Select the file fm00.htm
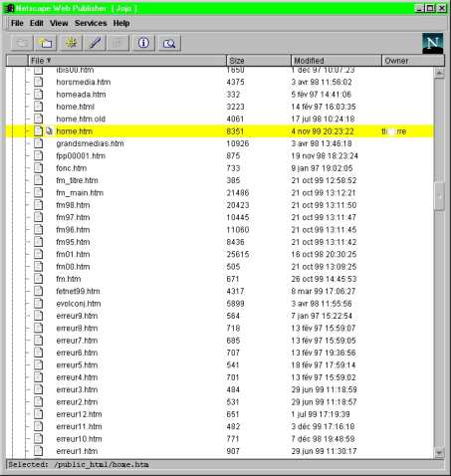The width and height of the screenshot is (451, 476). [73, 267]
